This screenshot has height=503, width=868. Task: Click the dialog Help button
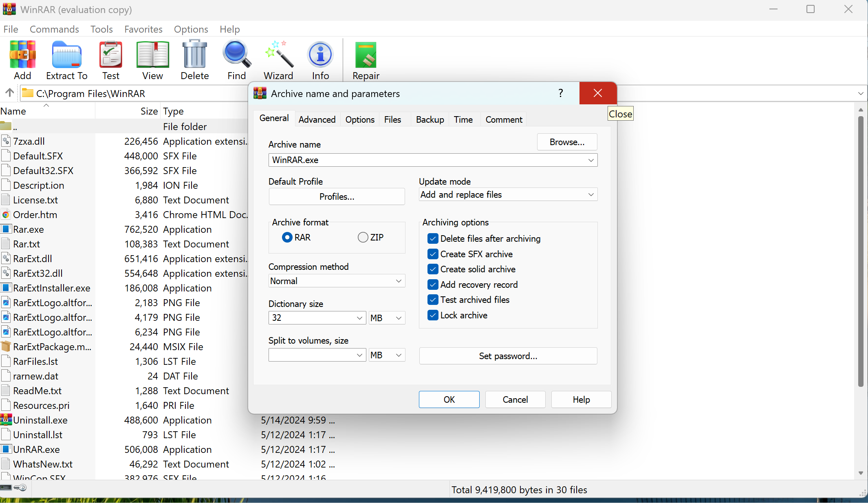[x=581, y=399]
